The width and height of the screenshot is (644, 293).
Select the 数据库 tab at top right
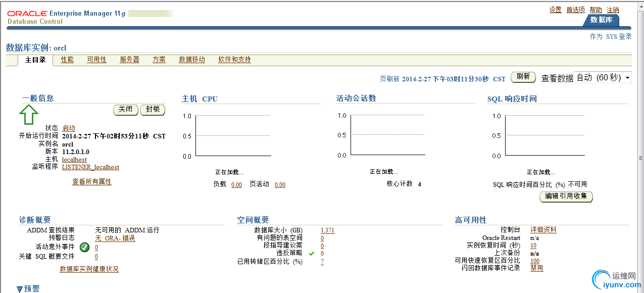click(x=601, y=20)
